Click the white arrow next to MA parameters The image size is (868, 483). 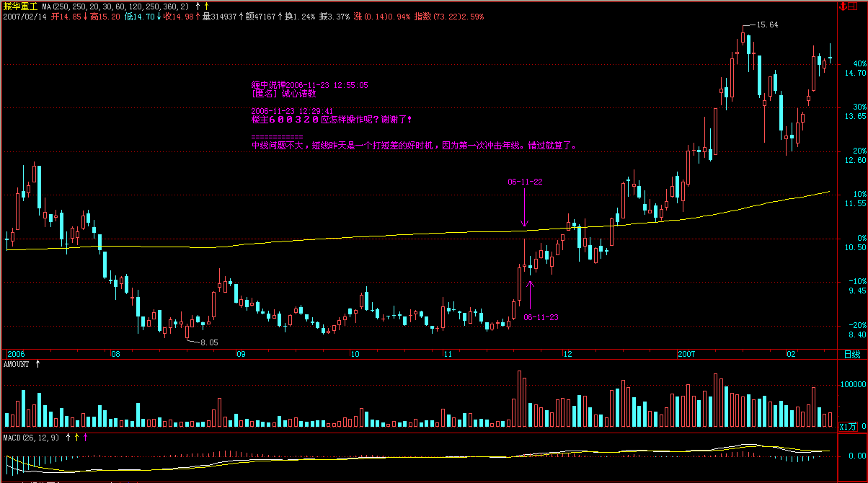point(198,6)
